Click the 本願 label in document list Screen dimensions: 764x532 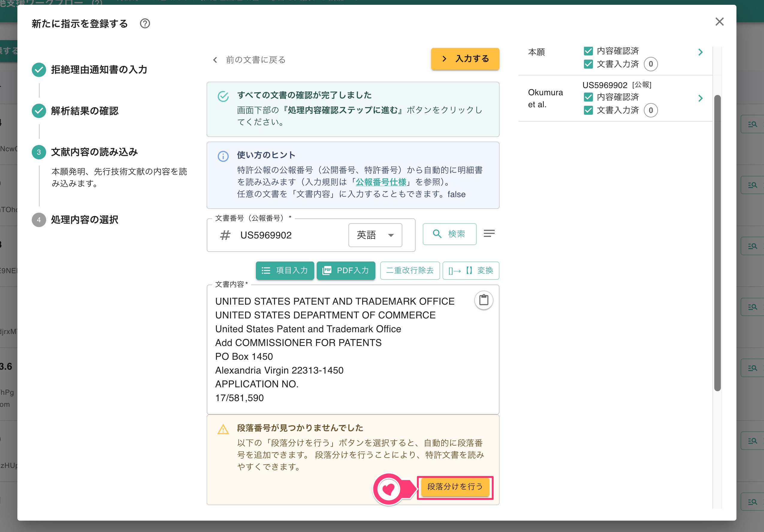pyautogui.click(x=536, y=52)
